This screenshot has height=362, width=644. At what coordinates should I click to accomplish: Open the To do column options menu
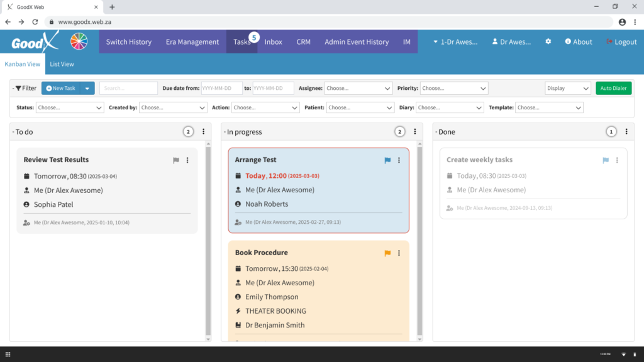(x=203, y=131)
